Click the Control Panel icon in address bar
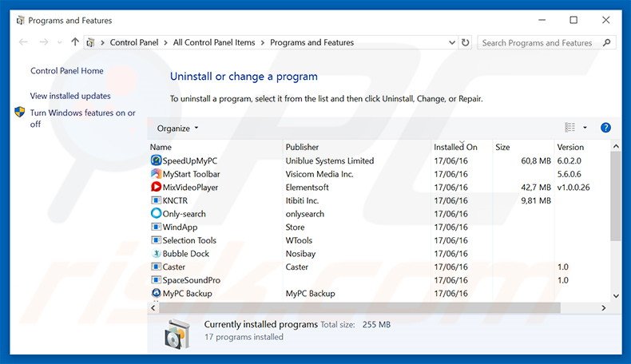Screen dimensions: 631x364 click(x=91, y=42)
